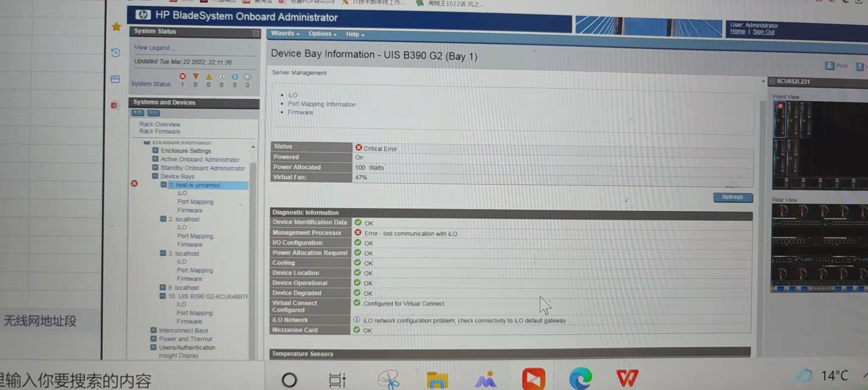Screen dimensions: 868x390
Task: Expand the Interconnect Bays node
Action: click(154, 330)
